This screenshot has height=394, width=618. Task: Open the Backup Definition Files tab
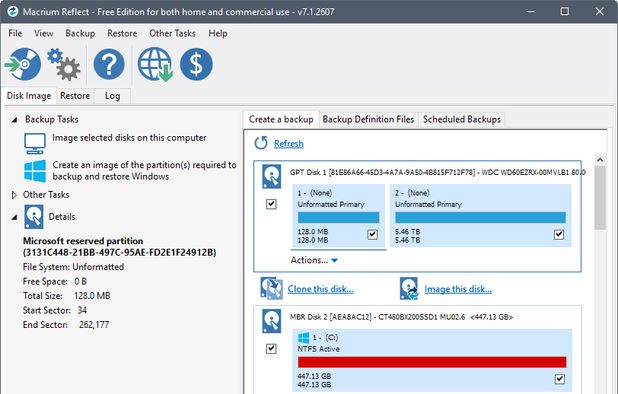(369, 119)
